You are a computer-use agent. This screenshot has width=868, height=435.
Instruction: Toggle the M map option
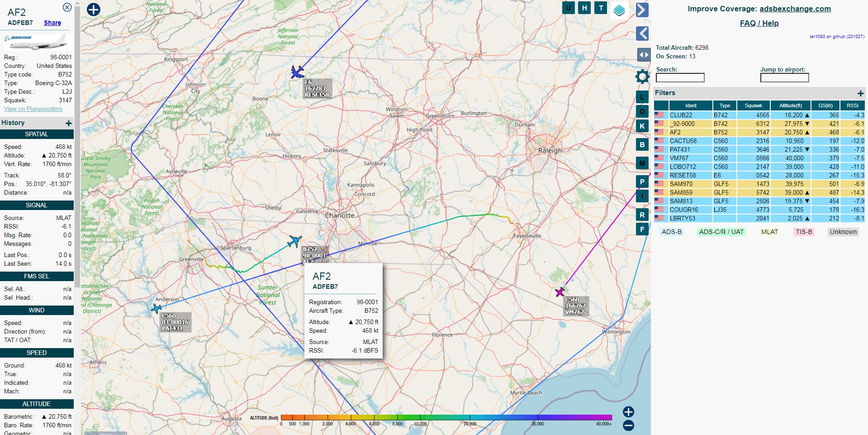642,163
